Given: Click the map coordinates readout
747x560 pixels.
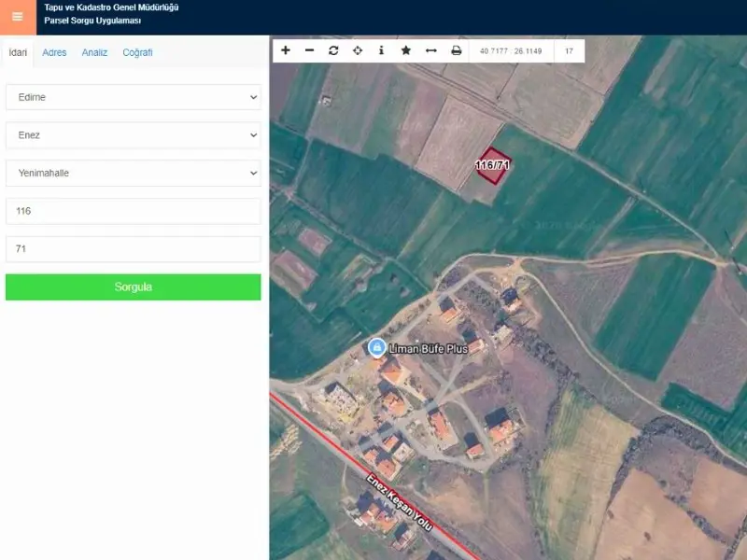Looking at the screenshot, I should click(x=511, y=51).
